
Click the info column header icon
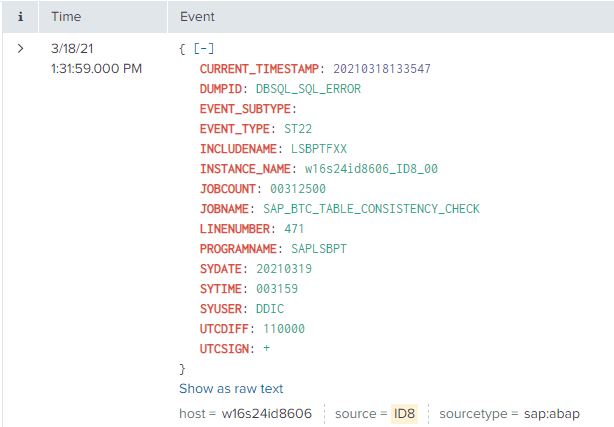(x=21, y=17)
